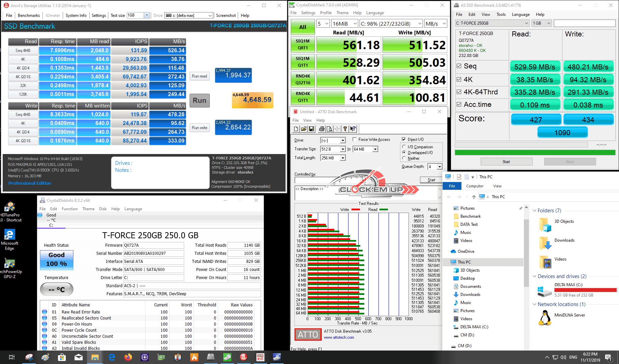The image size is (619, 364).
Task: Click the green All button in CrystalDiskMark
Action: [x=303, y=27]
